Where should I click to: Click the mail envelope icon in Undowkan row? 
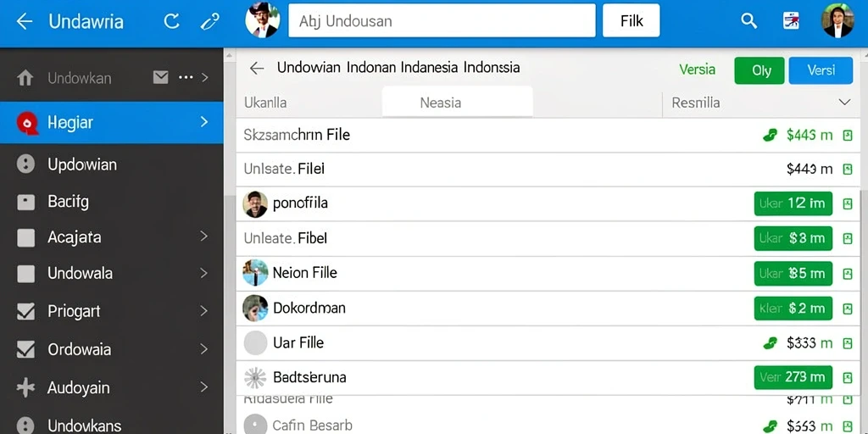[160, 77]
